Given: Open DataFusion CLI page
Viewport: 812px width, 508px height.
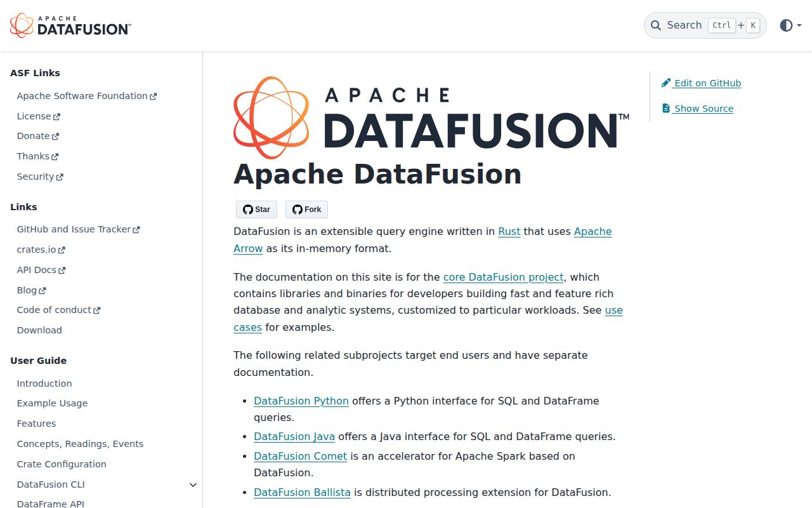Looking at the screenshot, I should pyautogui.click(x=51, y=485).
